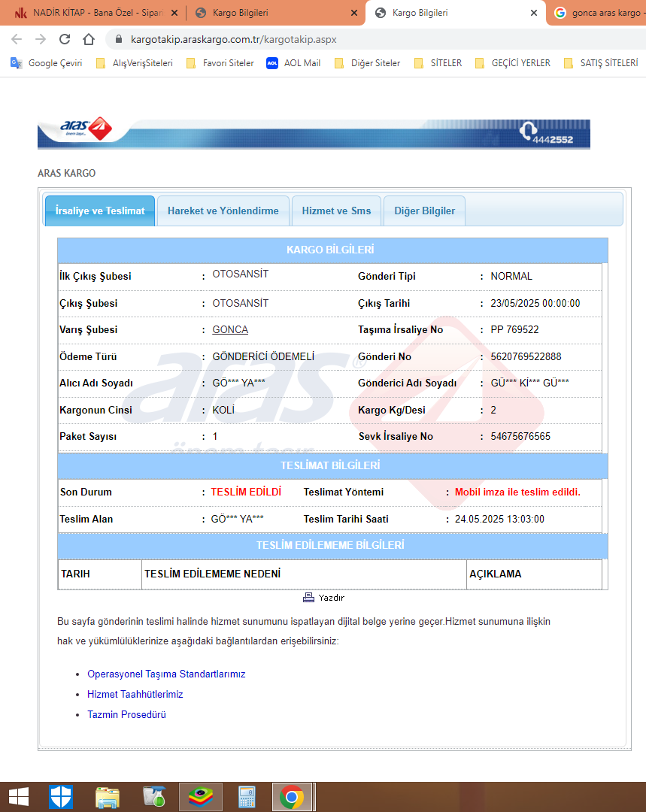Open the AOL Mail bookmark
Screen dimensions: 646x812
coord(293,63)
